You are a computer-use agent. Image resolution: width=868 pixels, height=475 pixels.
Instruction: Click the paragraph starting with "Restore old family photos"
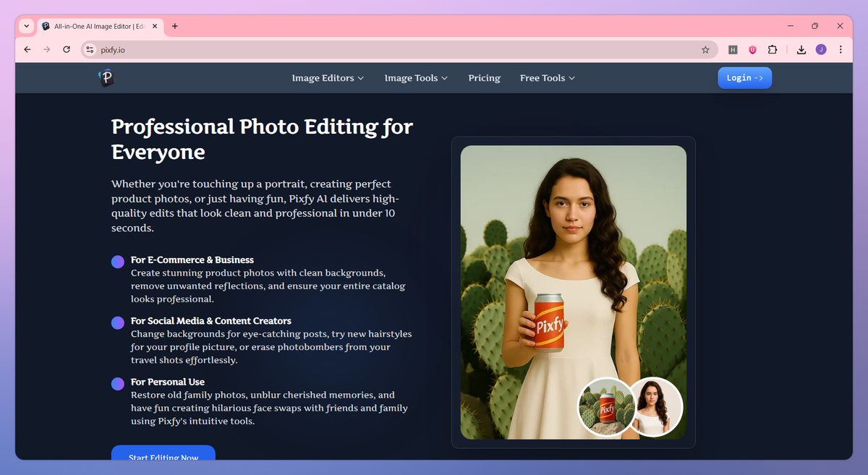(269, 408)
